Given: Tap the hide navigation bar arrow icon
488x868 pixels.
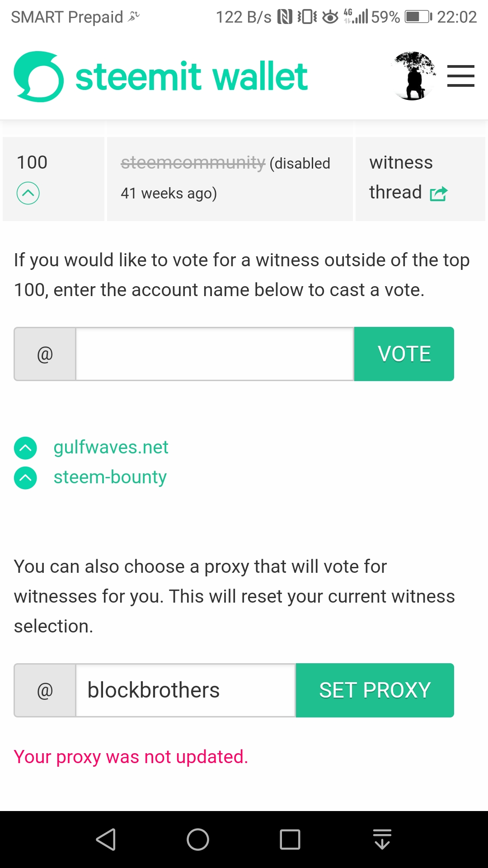Looking at the screenshot, I should pos(382,840).
